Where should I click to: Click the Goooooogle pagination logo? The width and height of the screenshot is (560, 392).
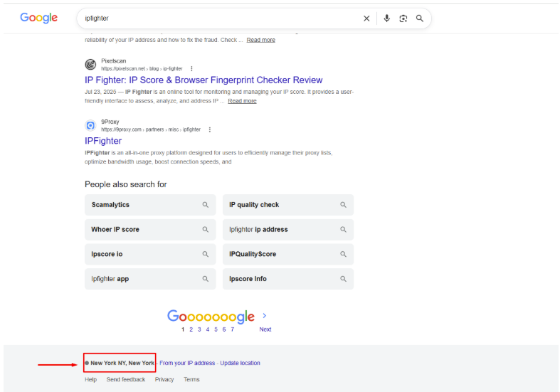(x=211, y=317)
